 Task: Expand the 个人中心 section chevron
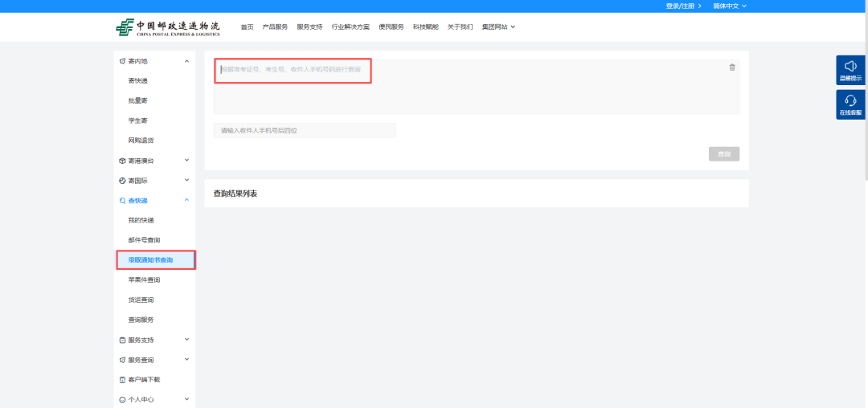click(186, 399)
